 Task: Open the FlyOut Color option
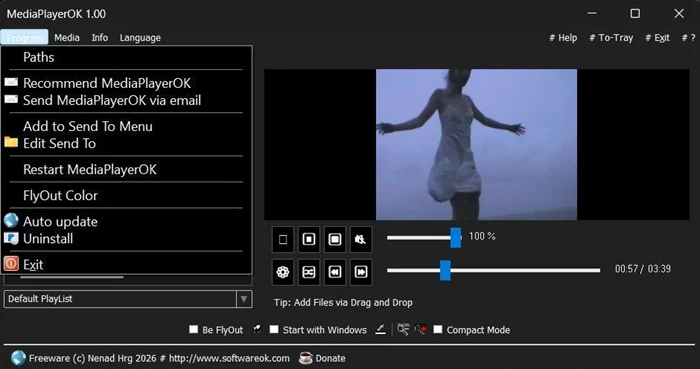coord(126,195)
